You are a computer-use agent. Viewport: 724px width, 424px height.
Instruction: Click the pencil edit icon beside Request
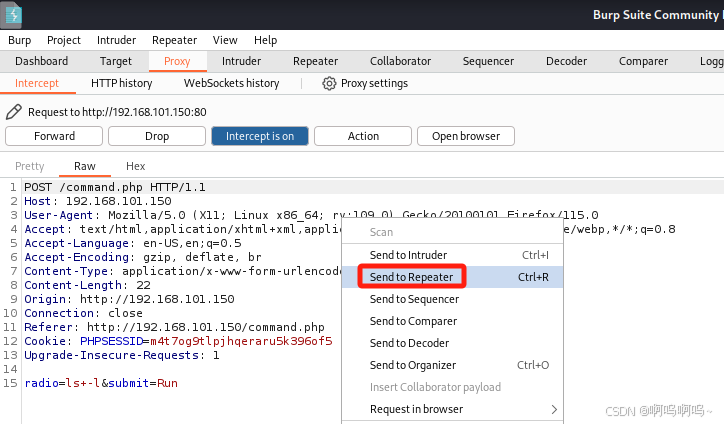tap(13, 112)
